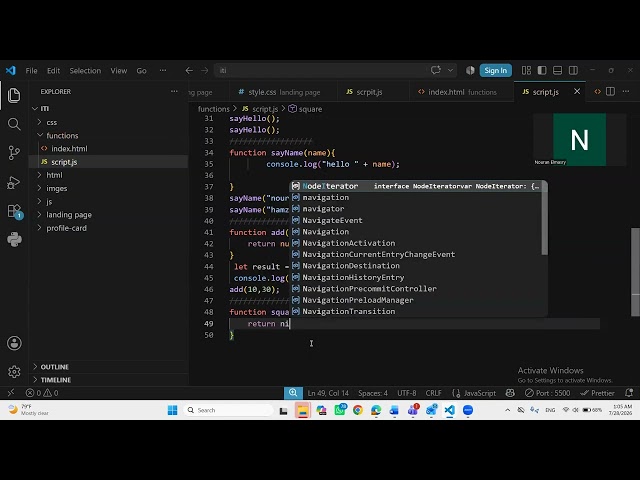Click Spaces: 4 indentation setting
The height and width of the screenshot is (480, 640).
tap(373, 393)
